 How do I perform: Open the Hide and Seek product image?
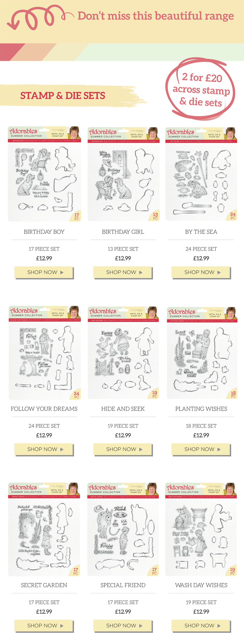click(x=123, y=352)
